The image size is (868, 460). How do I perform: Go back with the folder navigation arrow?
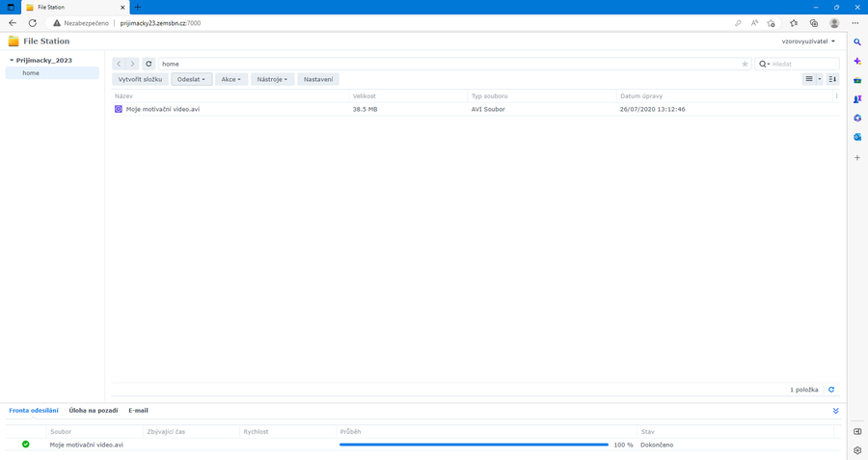click(119, 64)
